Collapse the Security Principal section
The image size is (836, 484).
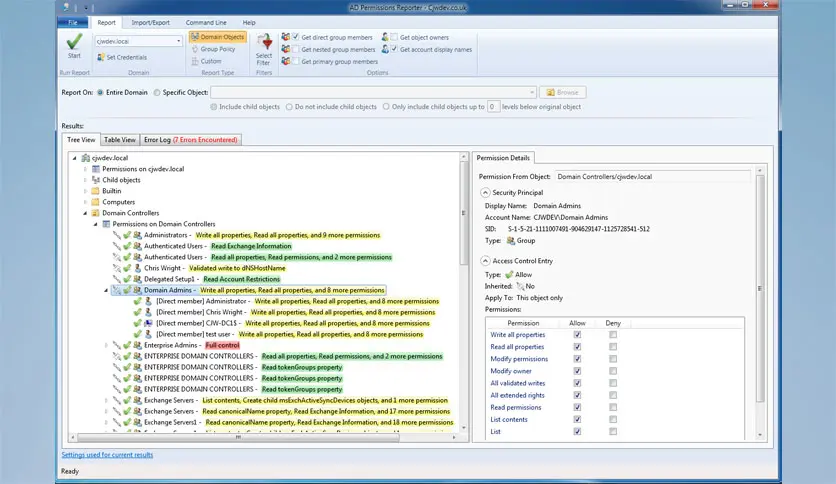pyautogui.click(x=485, y=192)
